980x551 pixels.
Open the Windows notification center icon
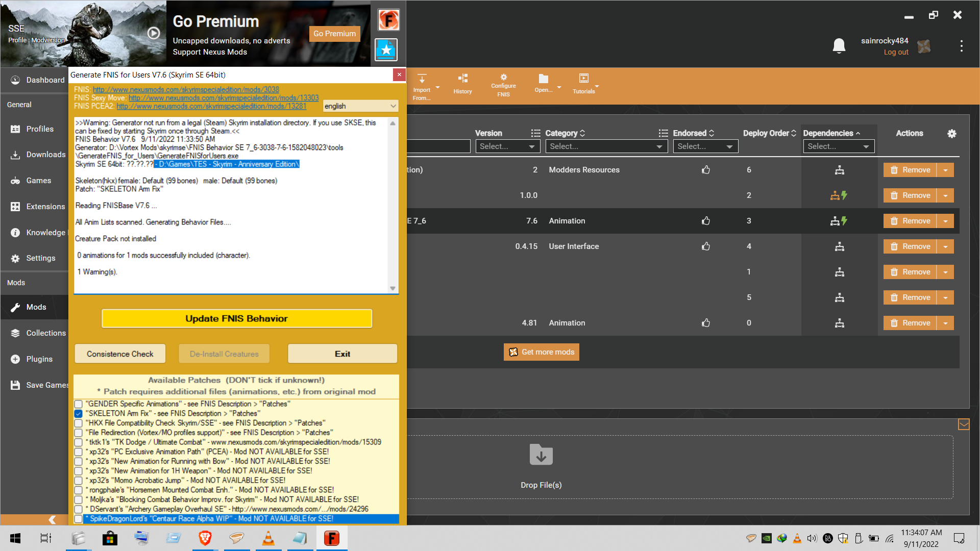[x=959, y=538]
